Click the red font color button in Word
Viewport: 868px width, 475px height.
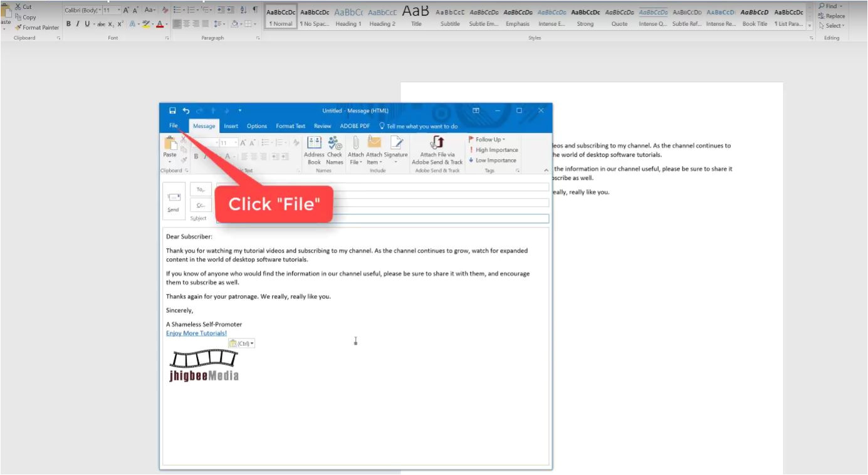[160, 24]
